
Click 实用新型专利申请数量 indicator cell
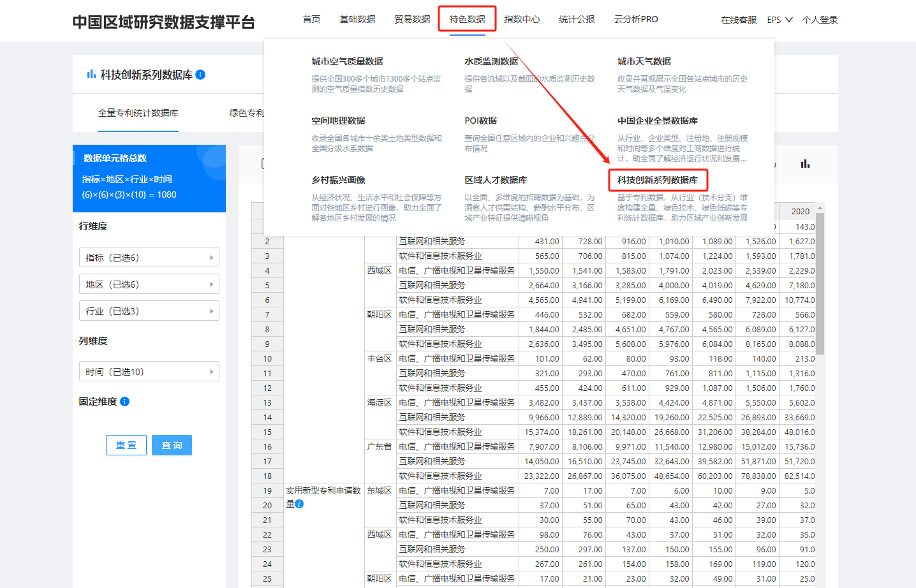[323, 497]
